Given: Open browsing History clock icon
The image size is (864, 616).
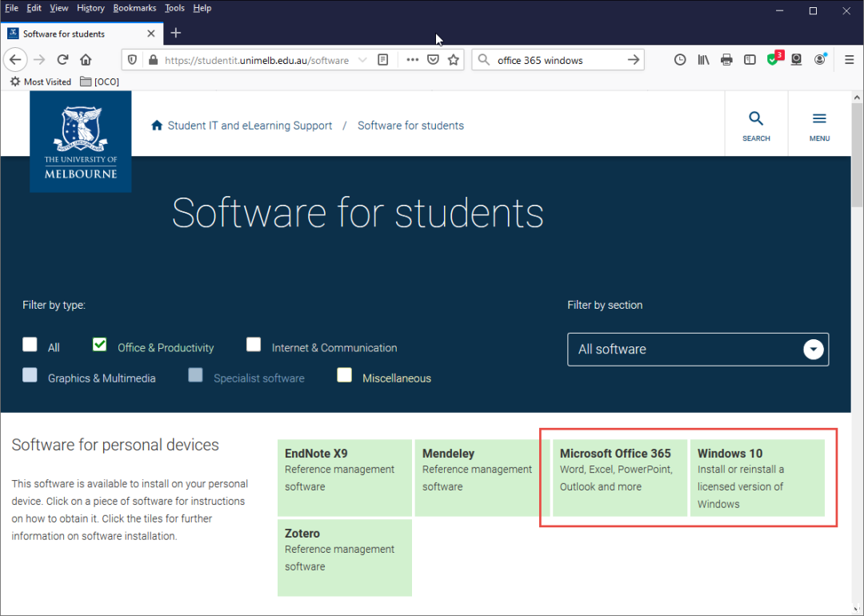Looking at the screenshot, I should [x=680, y=59].
